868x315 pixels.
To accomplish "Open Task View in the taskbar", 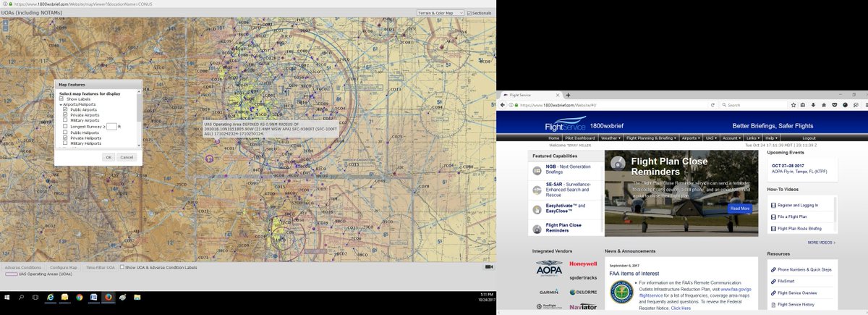I will click(x=35, y=297).
